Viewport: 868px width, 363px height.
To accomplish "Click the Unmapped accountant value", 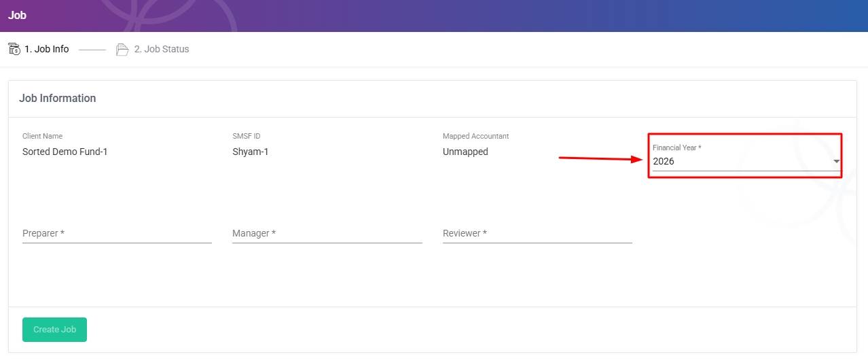I will pos(465,152).
